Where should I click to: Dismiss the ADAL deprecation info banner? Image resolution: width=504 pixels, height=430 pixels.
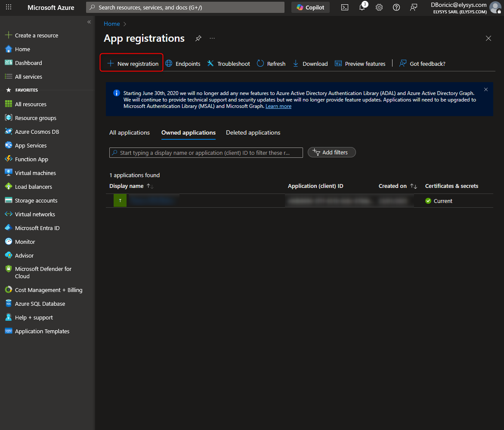tap(486, 89)
